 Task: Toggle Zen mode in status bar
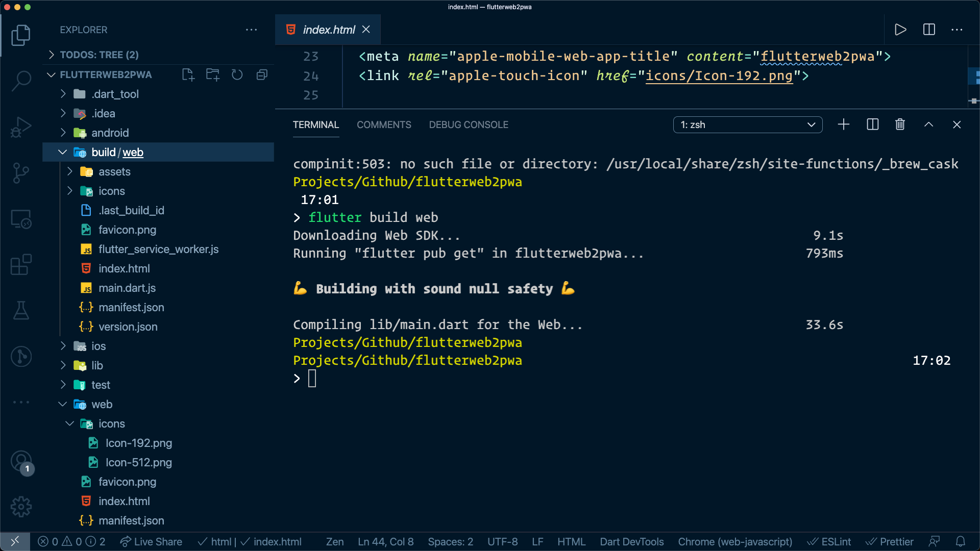[334, 542]
